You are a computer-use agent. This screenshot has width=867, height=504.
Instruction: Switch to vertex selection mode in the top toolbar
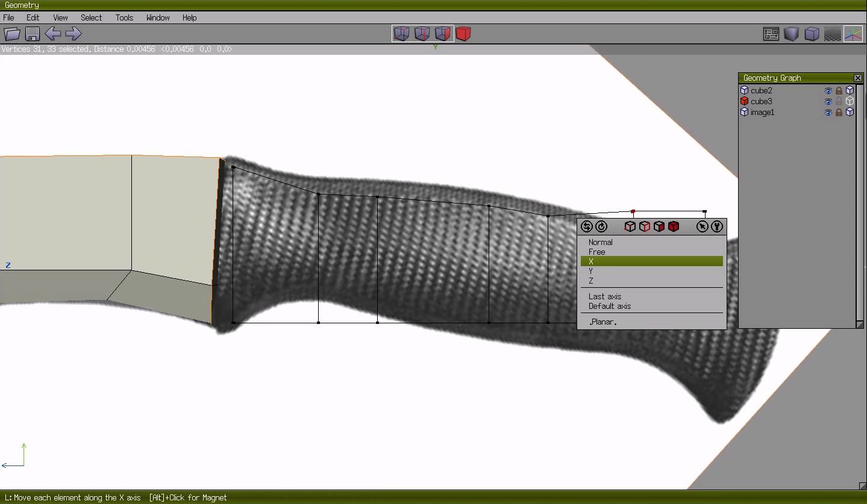[x=402, y=34]
